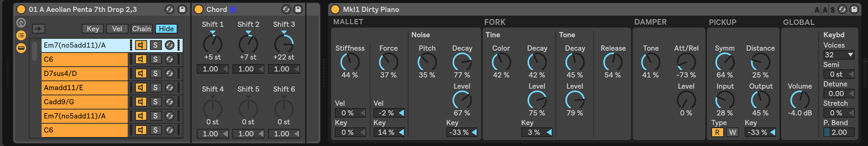This screenshot has height=146, width=868.
Task: Hot-swap the D7sus4/D chain
Action: [169, 73]
